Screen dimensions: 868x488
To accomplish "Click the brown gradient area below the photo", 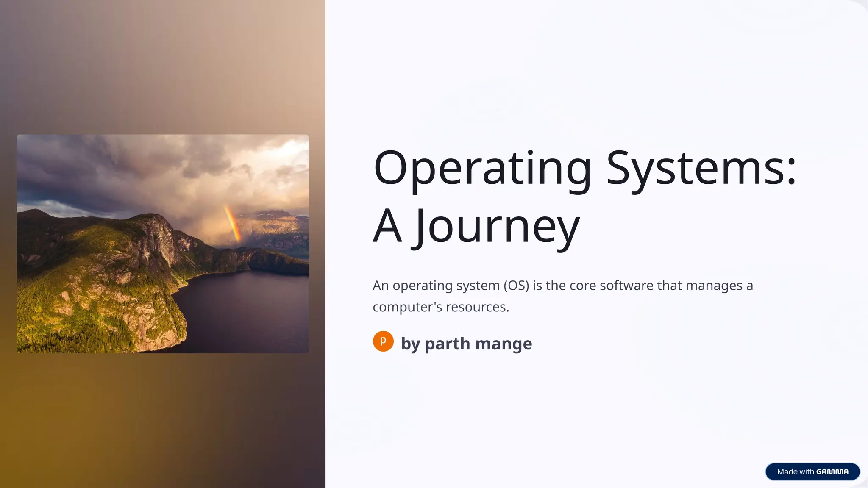I will click(x=162, y=419).
